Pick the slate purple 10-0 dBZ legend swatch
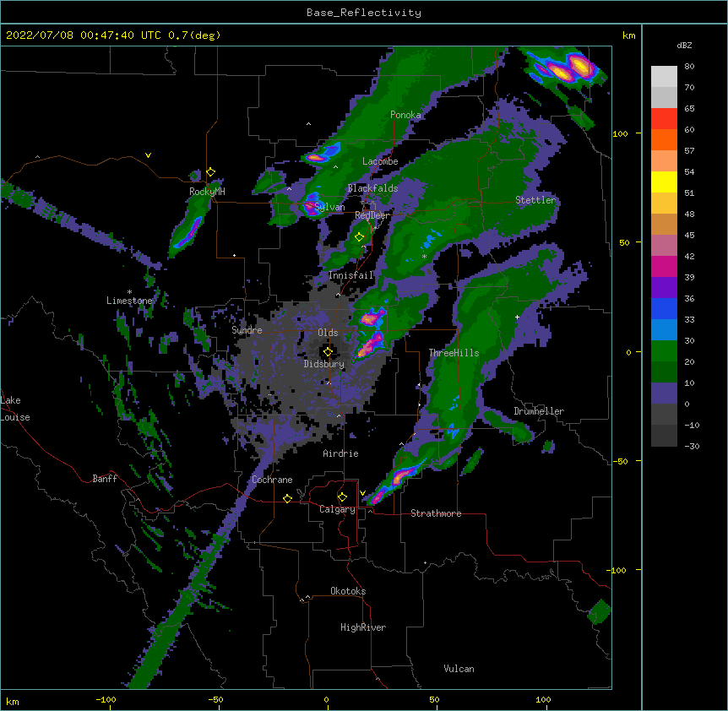 (664, 393)
